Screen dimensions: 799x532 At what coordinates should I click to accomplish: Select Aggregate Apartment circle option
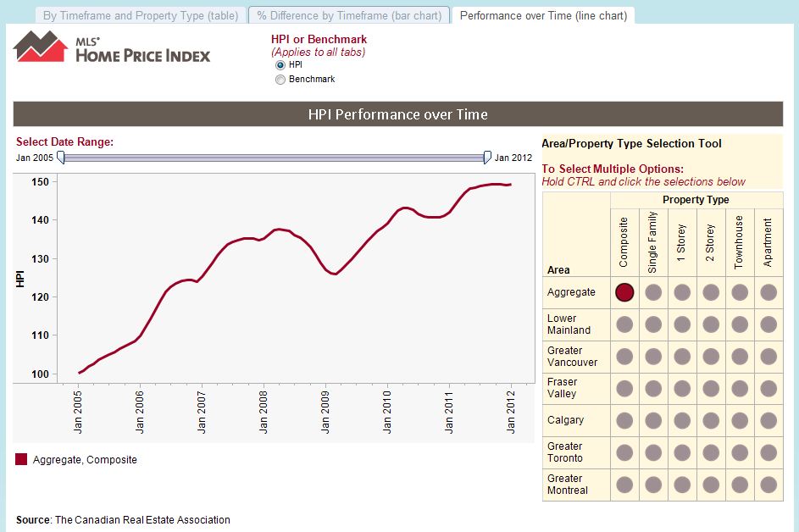coord(768,292)
